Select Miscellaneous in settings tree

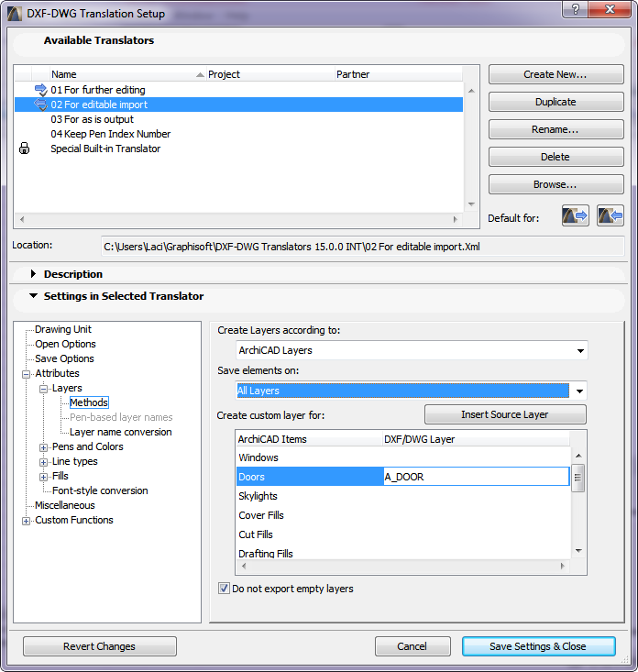[x=65, y=505]
